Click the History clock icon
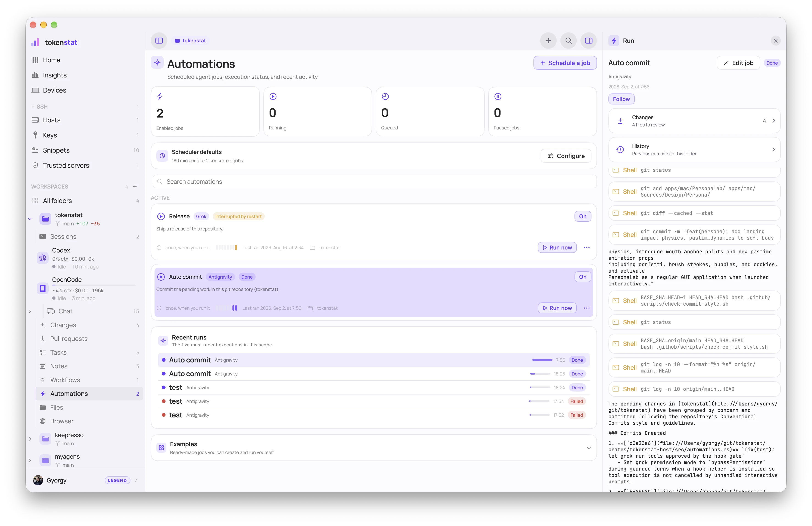Viewport: 812px width, 526px height. [620, 150]
